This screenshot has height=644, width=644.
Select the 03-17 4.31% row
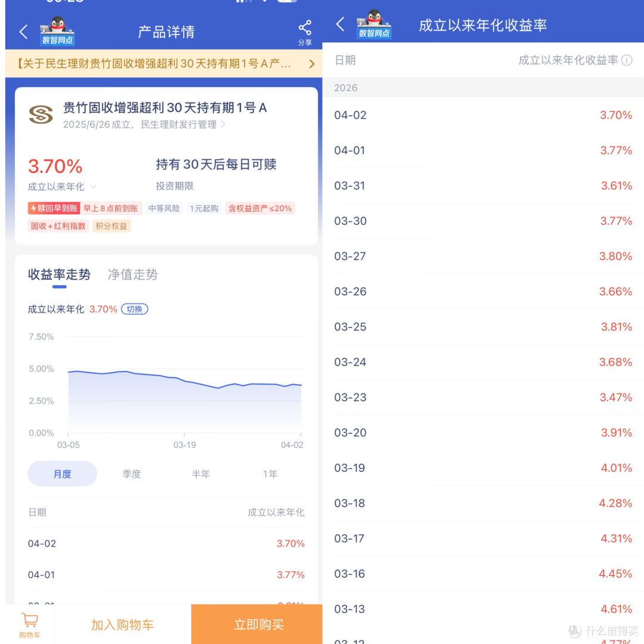tap(483, 539)
